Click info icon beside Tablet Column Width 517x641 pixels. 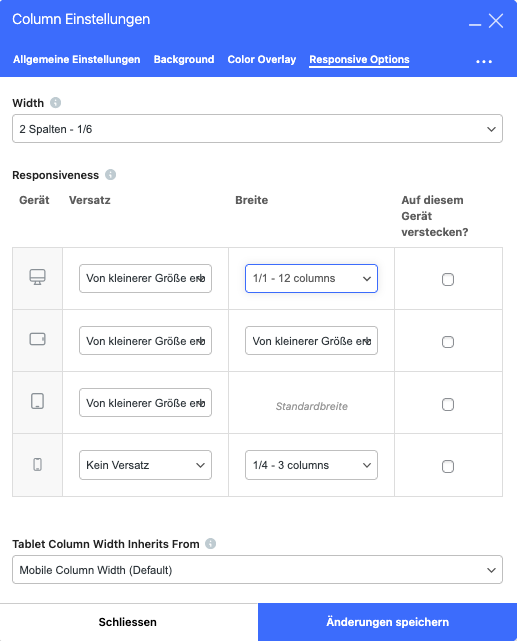point(210,544)
